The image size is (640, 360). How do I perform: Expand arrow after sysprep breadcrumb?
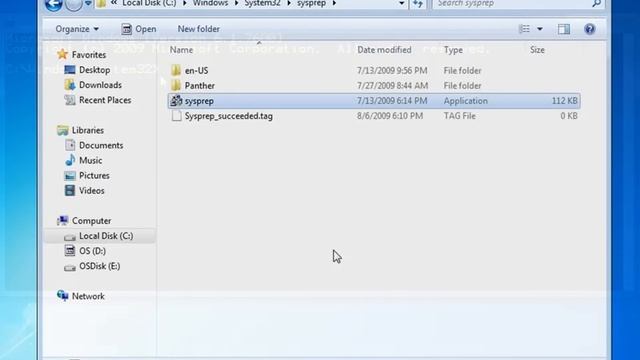click(334, 4)
